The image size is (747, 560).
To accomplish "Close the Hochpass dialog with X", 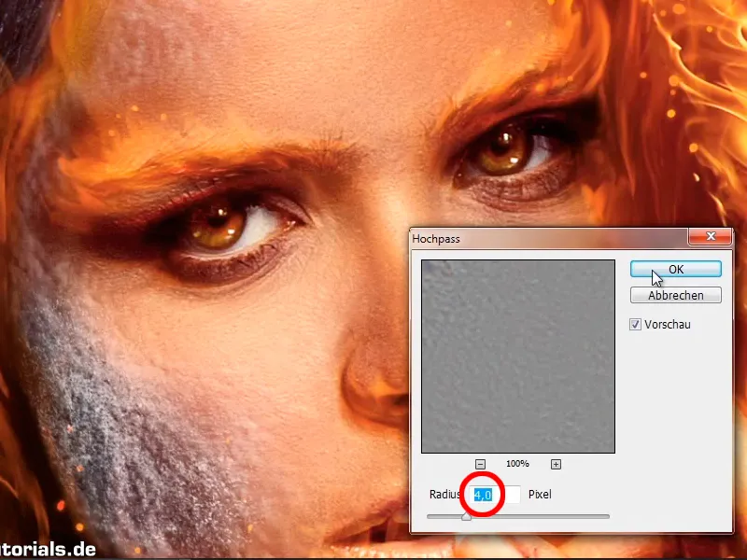I will pos(710,236).
